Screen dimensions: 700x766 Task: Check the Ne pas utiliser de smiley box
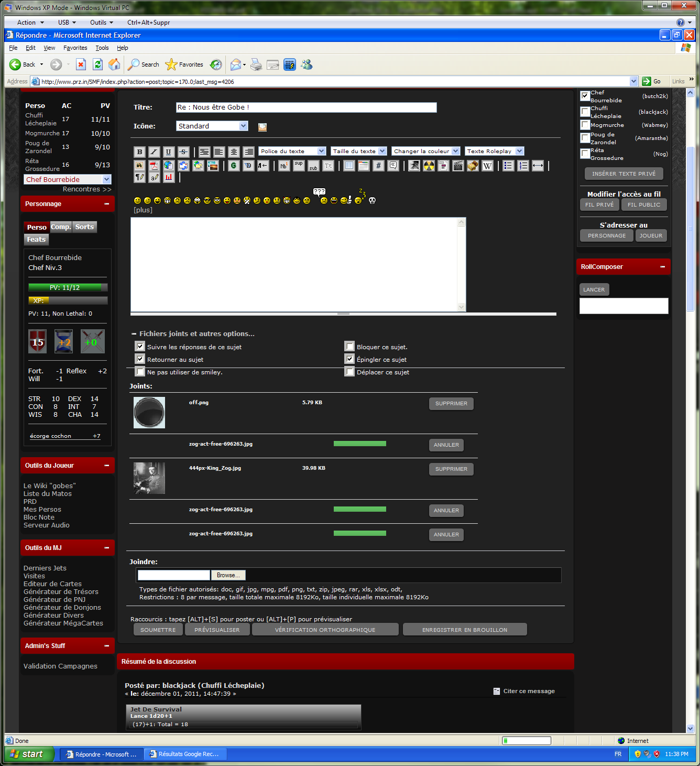pyautogui.click(x=140, y=372)
